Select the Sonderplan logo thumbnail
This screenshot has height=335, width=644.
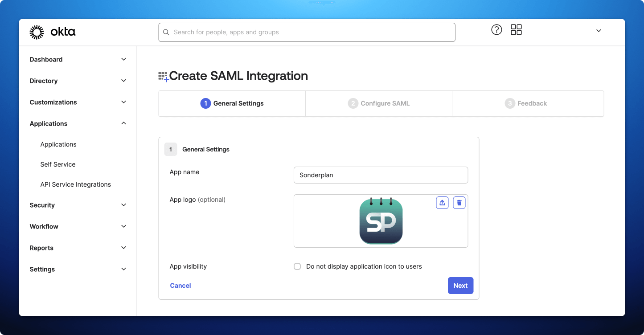381,221
